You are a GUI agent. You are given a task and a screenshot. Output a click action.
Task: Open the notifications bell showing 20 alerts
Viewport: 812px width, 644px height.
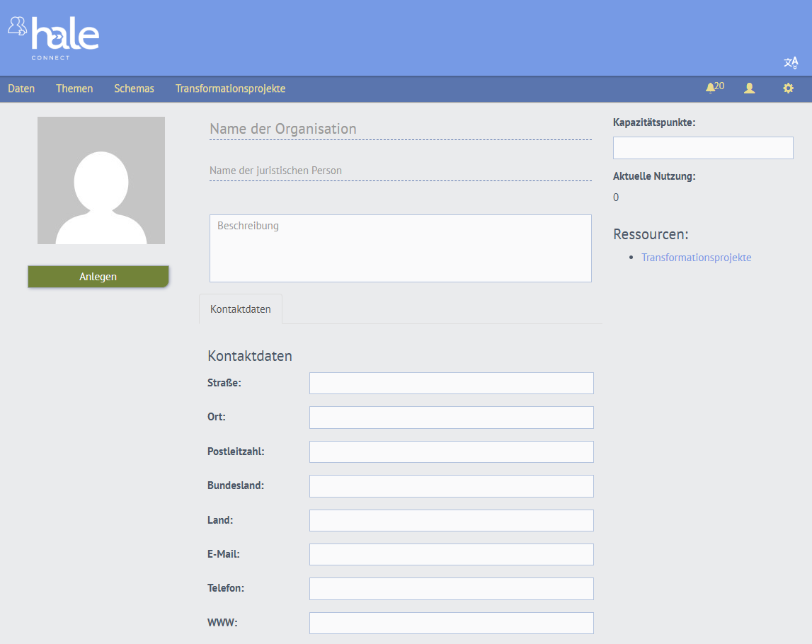click(x=714, y=88)
